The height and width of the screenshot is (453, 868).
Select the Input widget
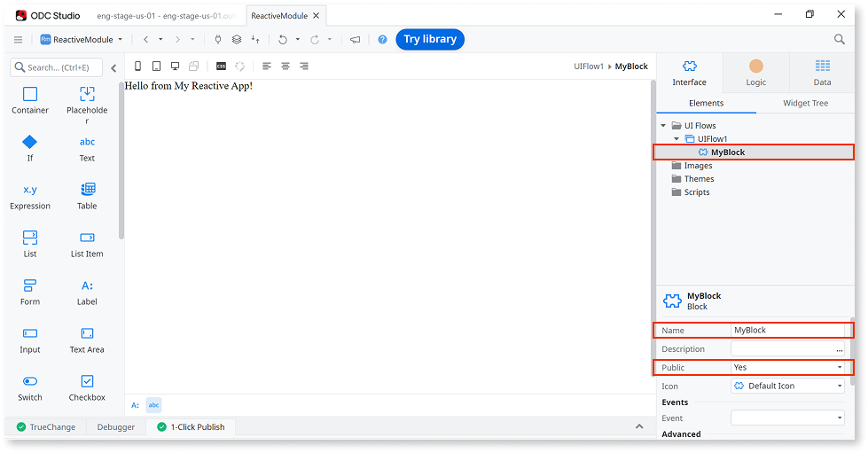coord(30,340)
